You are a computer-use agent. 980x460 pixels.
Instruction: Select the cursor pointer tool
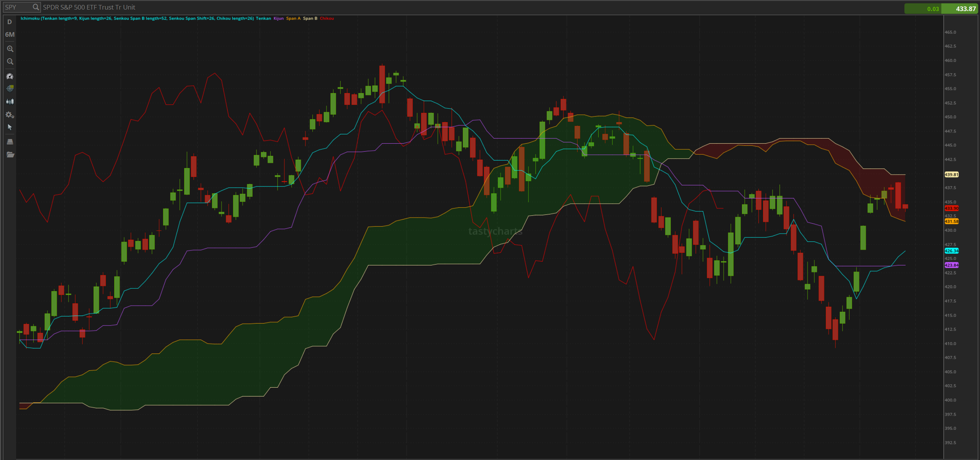(x=10, y=127)
